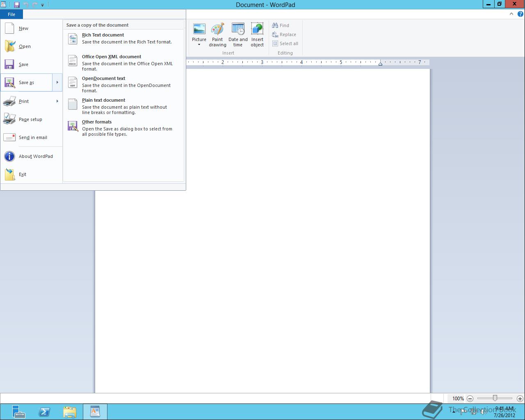
Task: Click the zoom slider handle
Action: pos(495,398)
